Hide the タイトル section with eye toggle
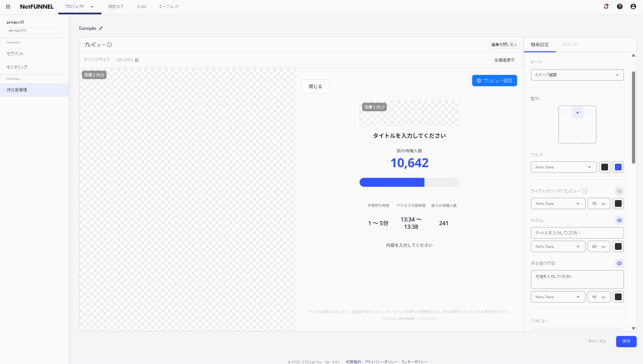The height and width of the screenshot is (364, 643). [619, 220]
